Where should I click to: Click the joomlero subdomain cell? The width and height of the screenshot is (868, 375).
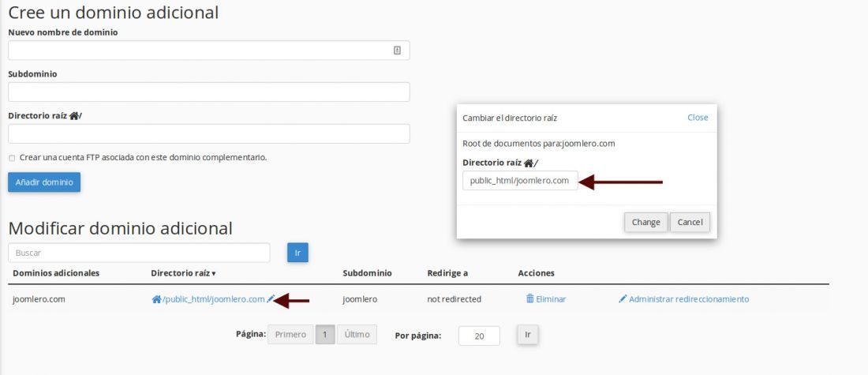click(x=360, y=299)
